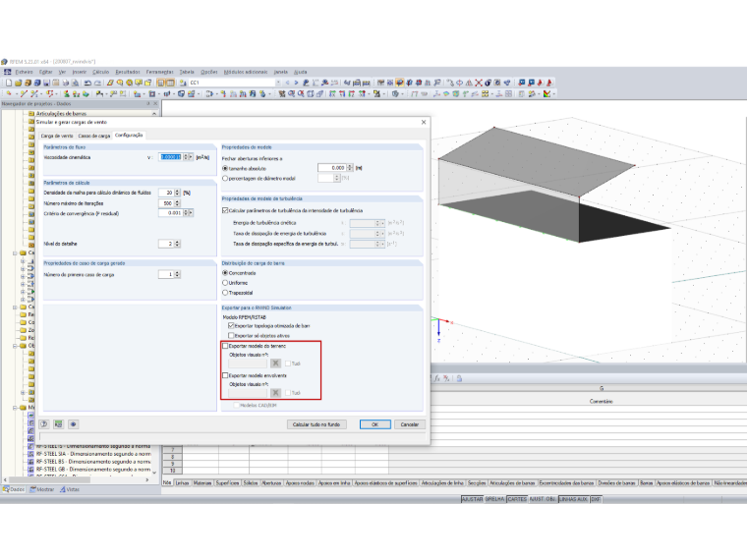Switch to 'Carga de vento' tab
This screenshot has height=560, width=747.
pyautogui.click(x=57, y=136)
